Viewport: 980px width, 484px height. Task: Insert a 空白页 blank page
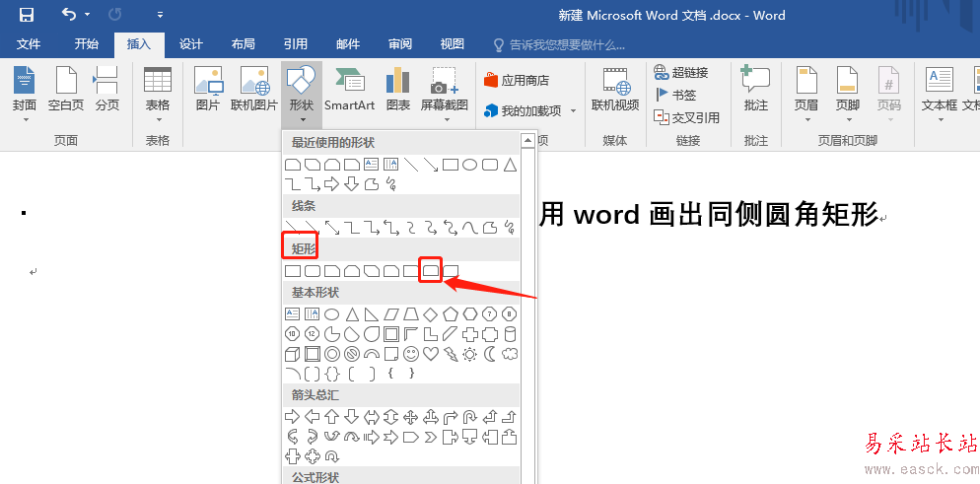(x=66, y=89)
